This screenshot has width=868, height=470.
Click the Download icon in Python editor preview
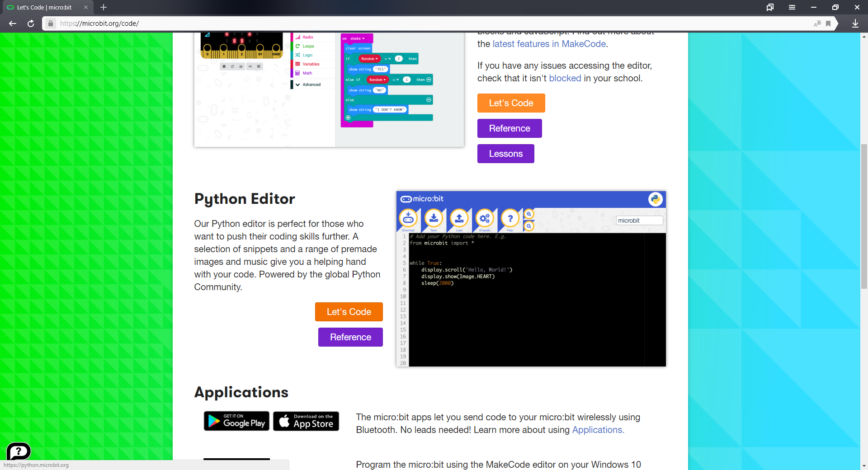coord(408,219)
